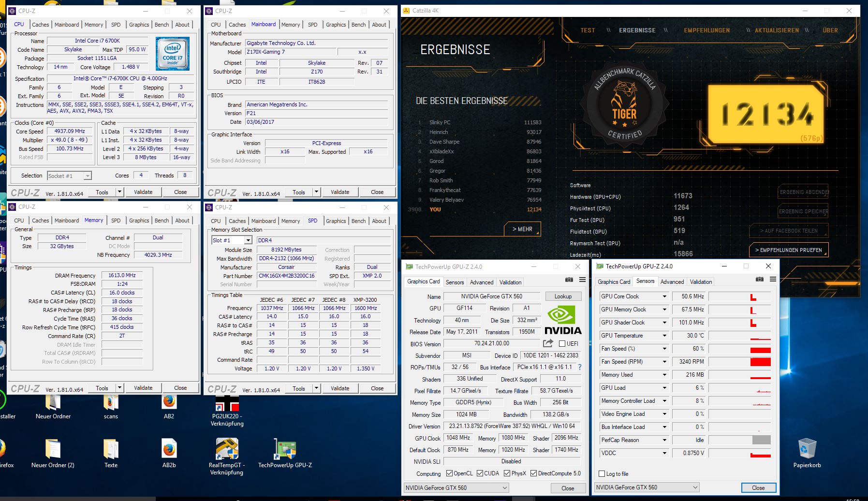The image size is (868, 501).
Task: Click Validate in the CPU-Z SPD window
Action: [340, 388]
